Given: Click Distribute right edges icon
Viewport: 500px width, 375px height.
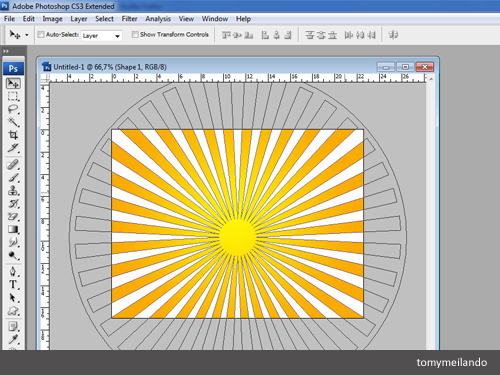Looking at the screenshot, I should 371,35.
